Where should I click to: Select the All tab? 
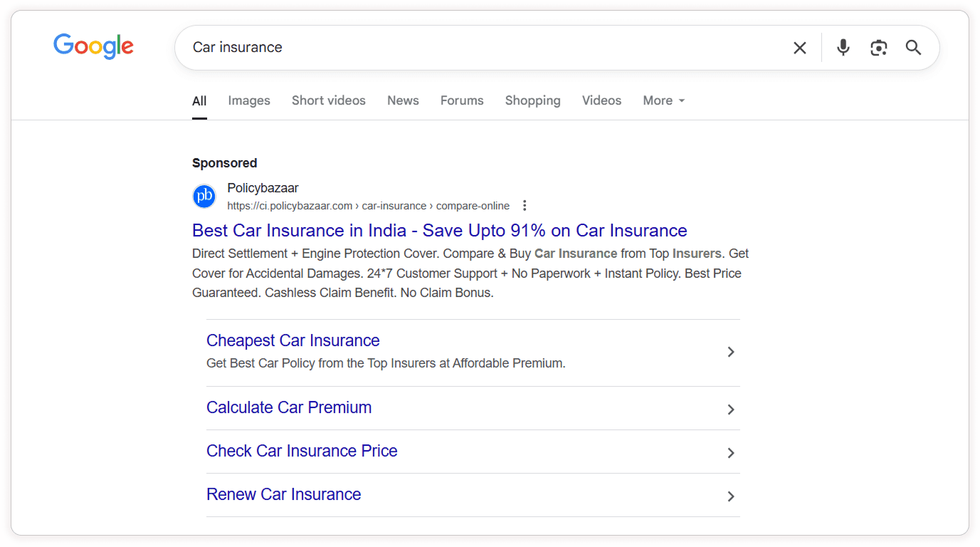pos(199,101)
